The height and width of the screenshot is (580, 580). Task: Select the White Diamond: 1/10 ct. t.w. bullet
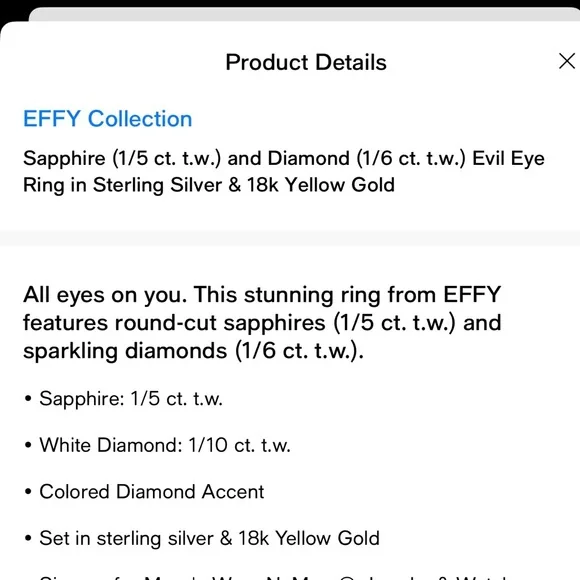(165, 445)
